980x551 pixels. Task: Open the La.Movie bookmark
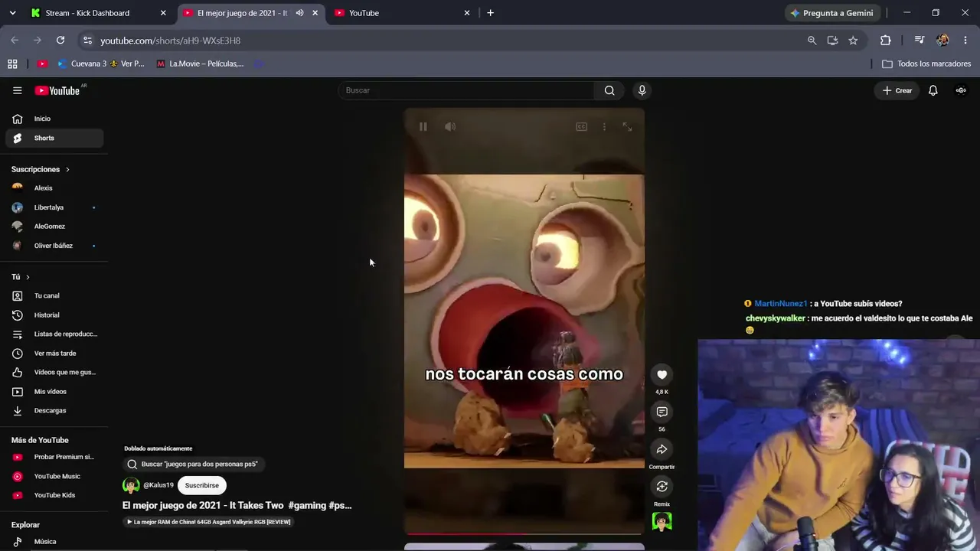pos(201,64)
